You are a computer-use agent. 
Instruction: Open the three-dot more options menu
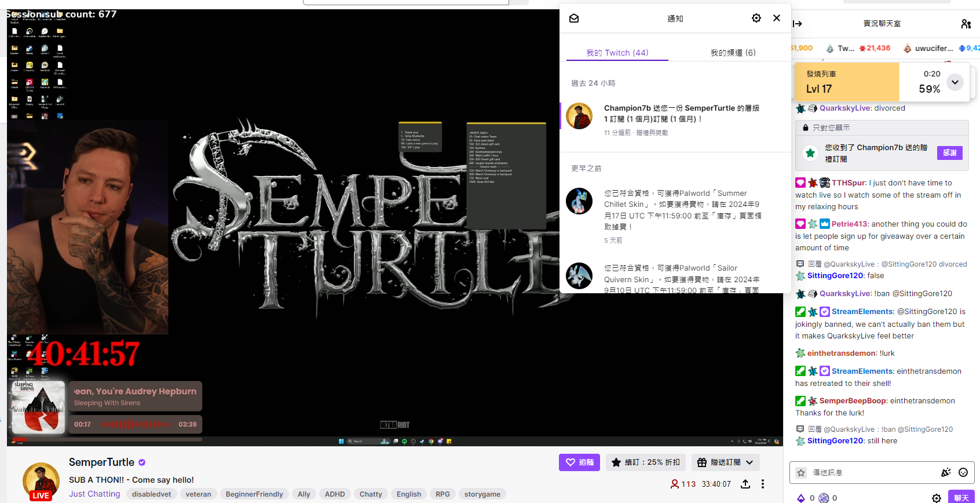click(763, 484)
